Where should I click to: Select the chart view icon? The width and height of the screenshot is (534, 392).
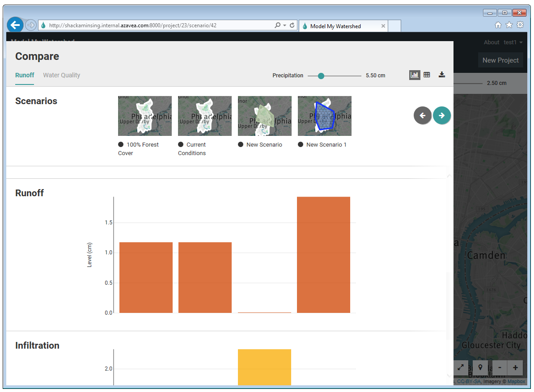click(x=414, y=75)
